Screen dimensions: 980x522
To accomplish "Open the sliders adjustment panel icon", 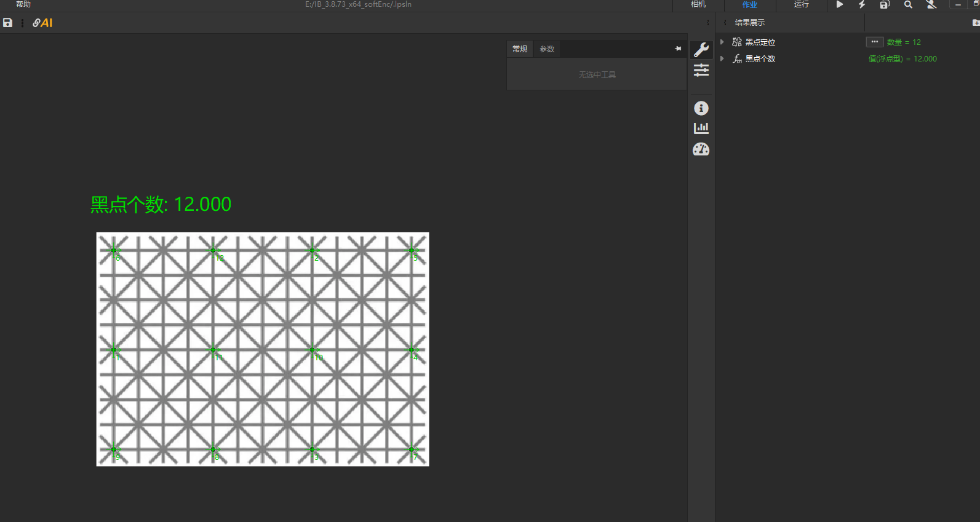I will coord(701,71).
